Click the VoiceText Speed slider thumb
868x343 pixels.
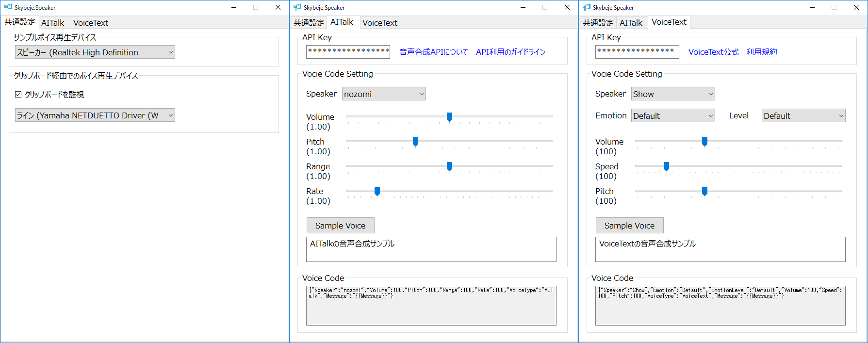666,166
